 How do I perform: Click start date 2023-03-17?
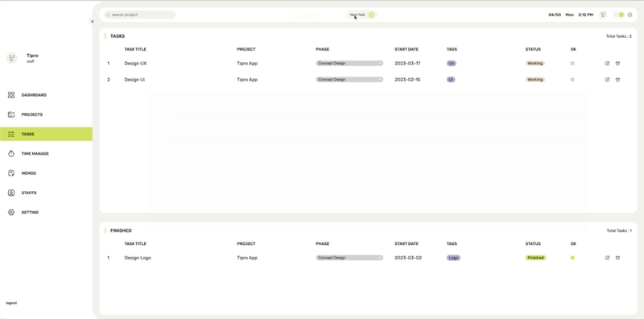407,64
